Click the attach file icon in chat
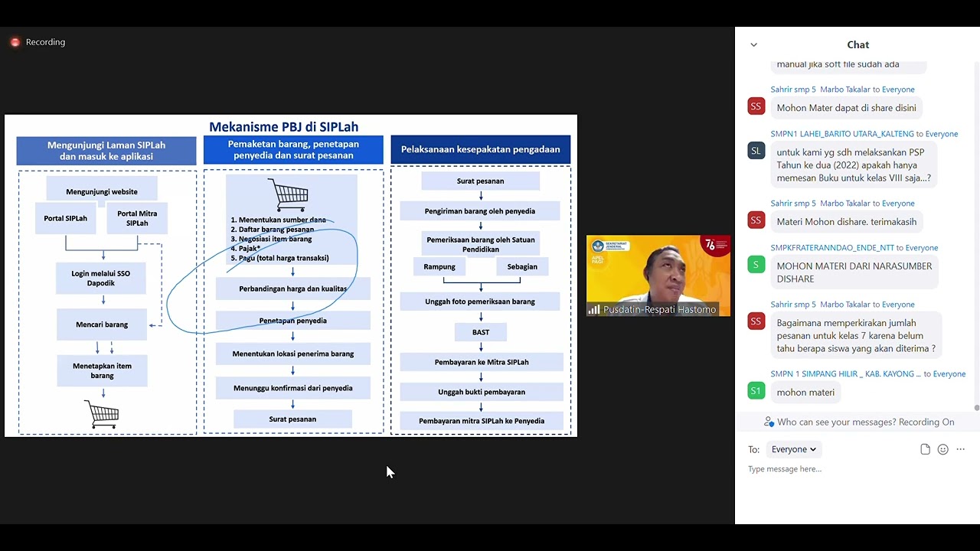The height and width of the screenshot is (551, 980). (925, 449)
